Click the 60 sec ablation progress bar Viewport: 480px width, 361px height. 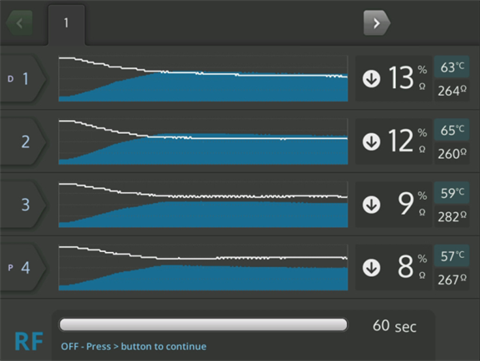coord(203,325)
